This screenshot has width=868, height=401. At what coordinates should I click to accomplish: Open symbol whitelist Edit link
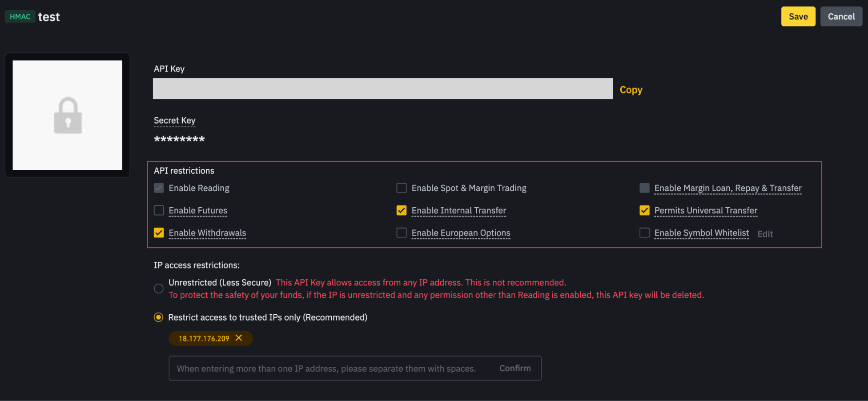(x=765, y=234)
